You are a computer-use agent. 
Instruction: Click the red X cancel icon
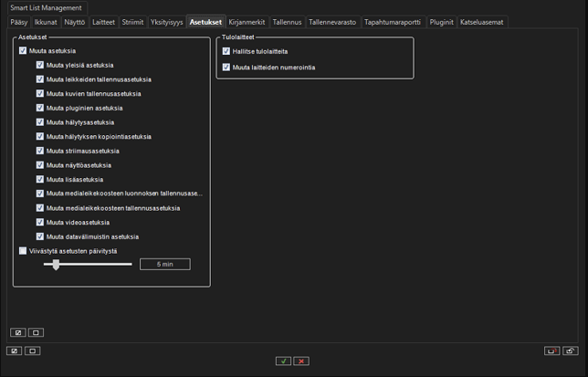click(x=301, y=361)
